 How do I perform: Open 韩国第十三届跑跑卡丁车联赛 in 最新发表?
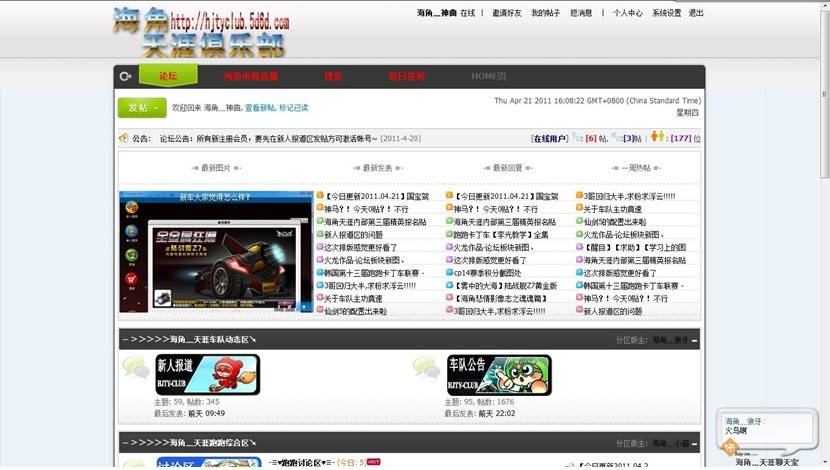[374, 273]
